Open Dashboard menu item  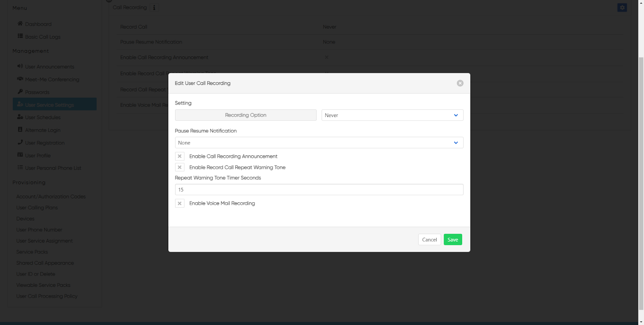coord(38,24)
